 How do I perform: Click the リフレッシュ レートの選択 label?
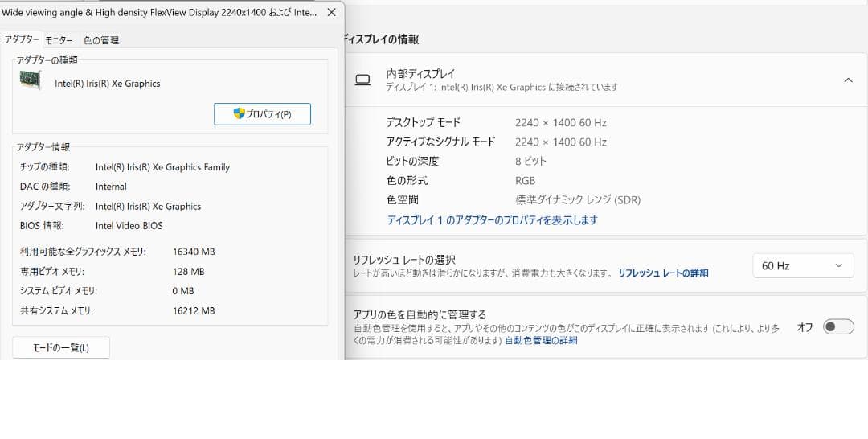[404, 260]
